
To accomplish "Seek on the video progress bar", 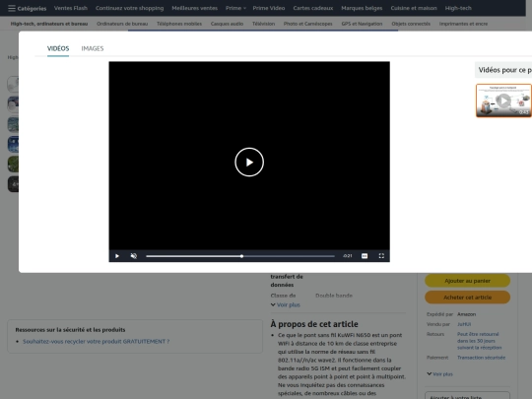I will coord(240,256).
